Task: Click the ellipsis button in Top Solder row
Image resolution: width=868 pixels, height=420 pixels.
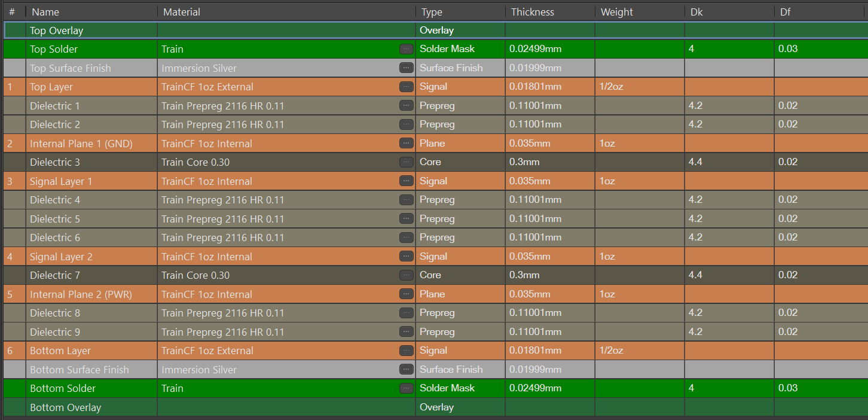Action: click(x=407, y=49)
